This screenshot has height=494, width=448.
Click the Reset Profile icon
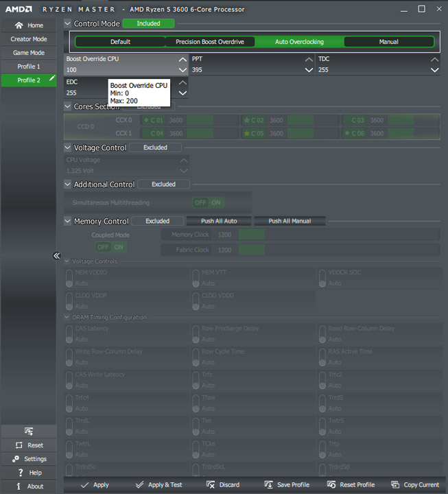point(331,485)
